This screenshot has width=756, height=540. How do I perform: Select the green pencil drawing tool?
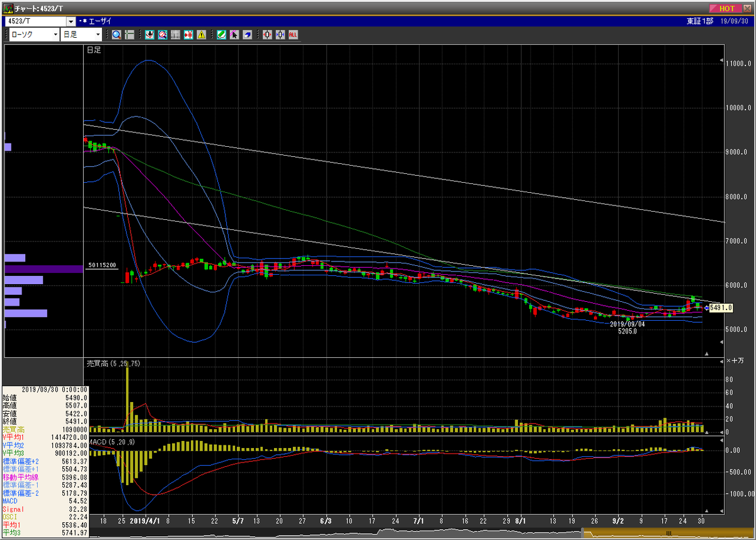[221, 34]
